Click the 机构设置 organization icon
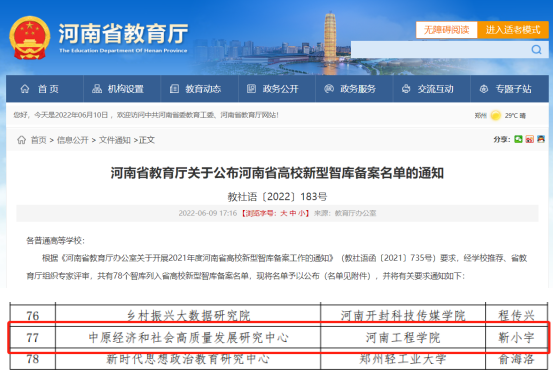 (97, 89)
